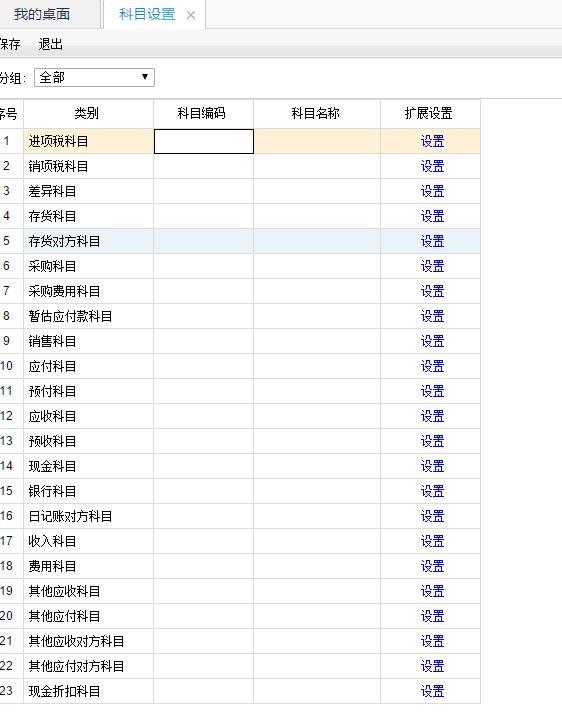Open 设置 link for 销项税科目
This screenshot has height=724, width=562.
pos(432,166)
